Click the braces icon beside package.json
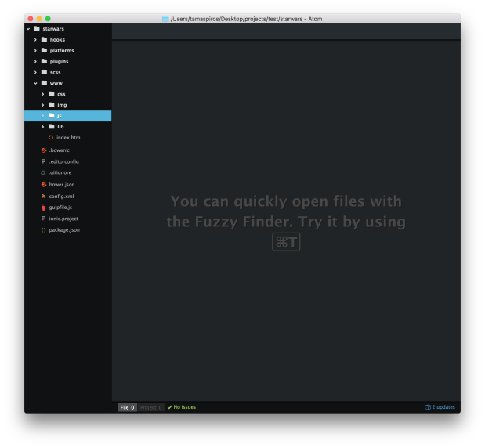The width and height of the screenshot is (485, 448). pos(44,230)
